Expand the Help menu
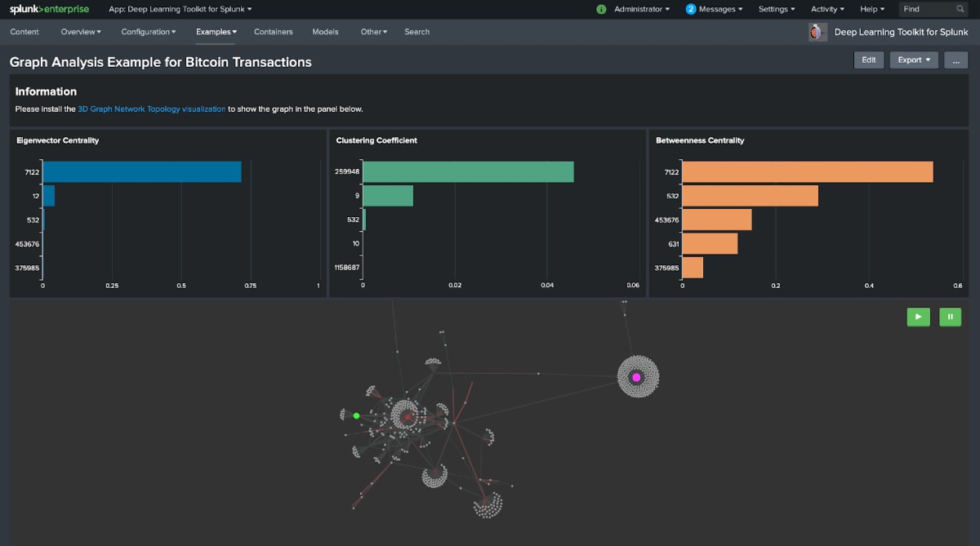980x546 pixels. 872,9
